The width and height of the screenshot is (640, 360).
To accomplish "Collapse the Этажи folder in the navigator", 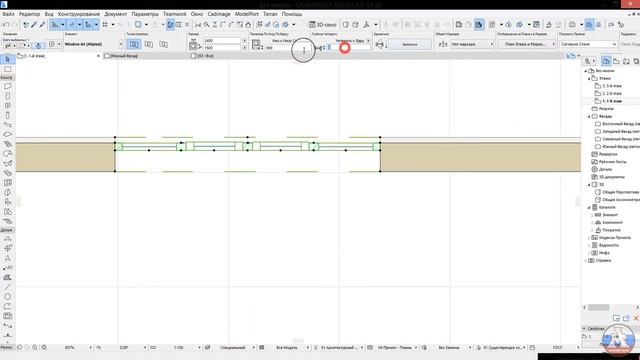I will pos(589,78).
